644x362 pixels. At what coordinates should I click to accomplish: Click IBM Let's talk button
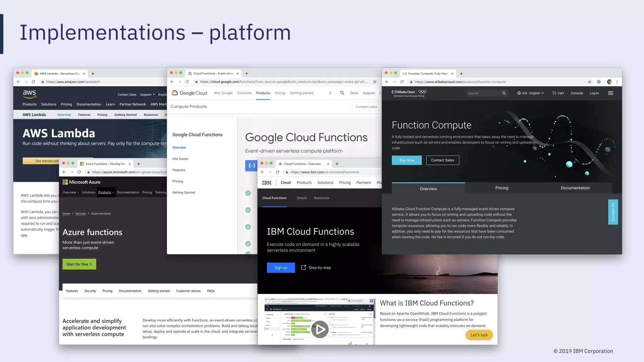tap(479, 335)
